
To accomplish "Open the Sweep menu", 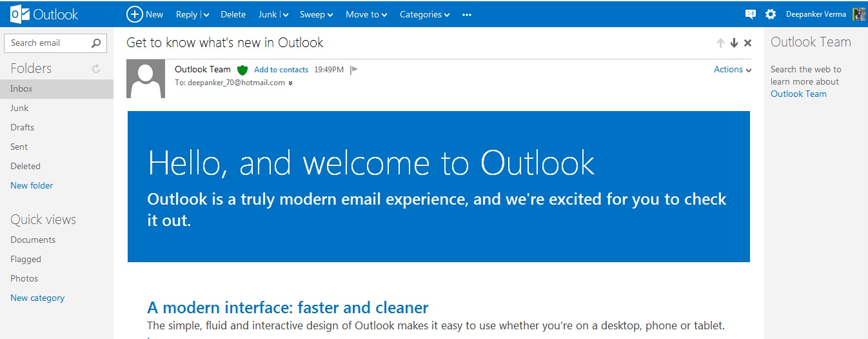I will click(x=316, y=14).
